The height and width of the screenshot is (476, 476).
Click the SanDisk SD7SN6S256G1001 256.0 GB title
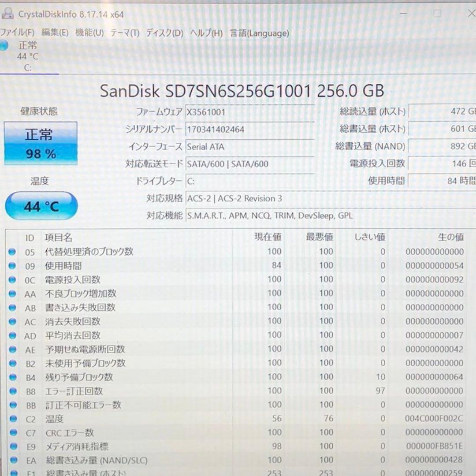click(242, 91)
